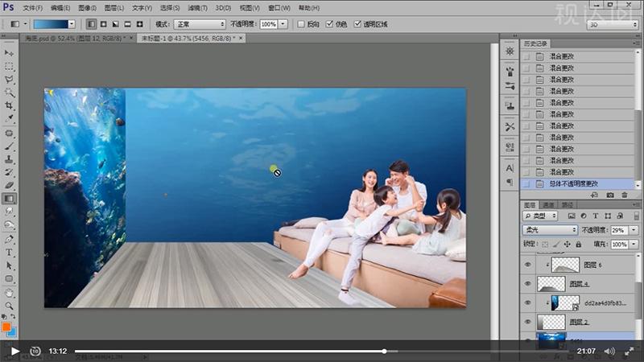Open the layer blend mode dropdown

[551, 230]
